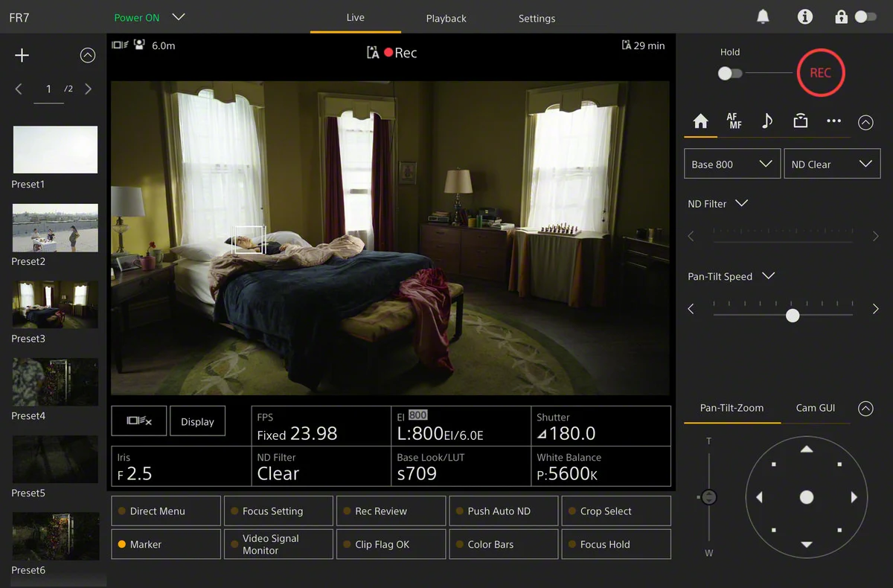
Task: Click the Display button
Action: (x=197, y=421)
